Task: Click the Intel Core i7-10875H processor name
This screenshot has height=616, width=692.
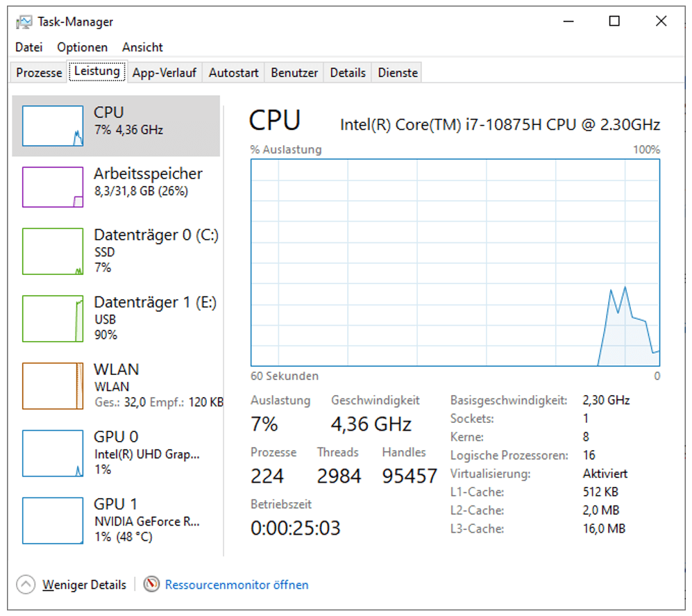Action: click(x=500, y=125)
